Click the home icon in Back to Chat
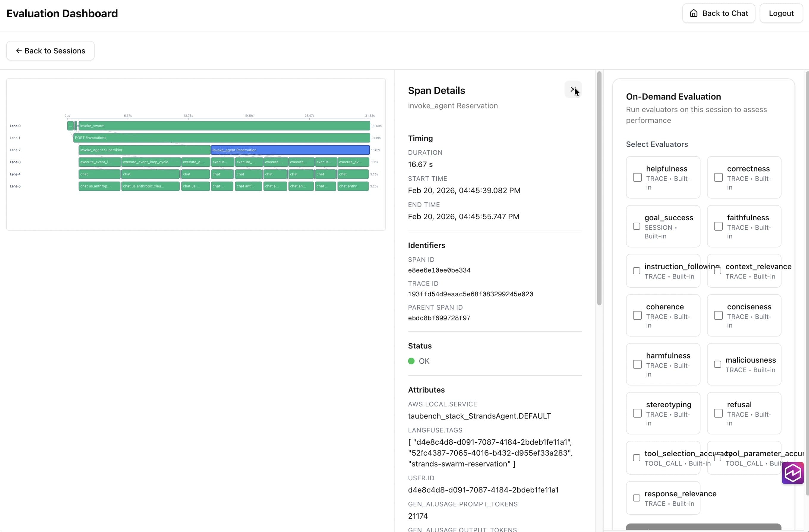 click(693, 13)
